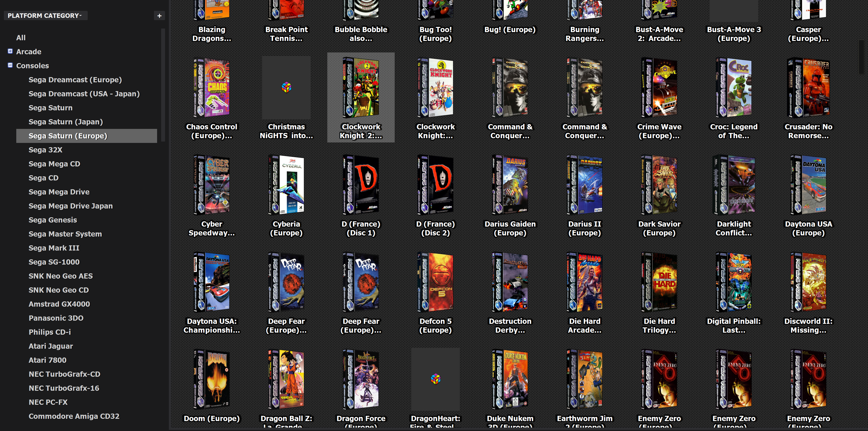The height and width of the screenshot is (431, 868).
Task: Select NEC PC-FX platform
Action: (x=48, y=402)
